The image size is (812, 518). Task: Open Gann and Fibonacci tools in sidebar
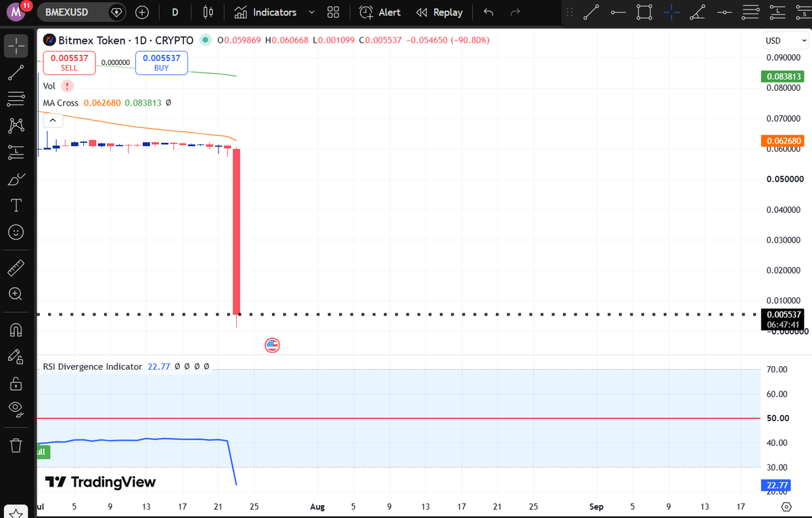click(x=16, y=100)
